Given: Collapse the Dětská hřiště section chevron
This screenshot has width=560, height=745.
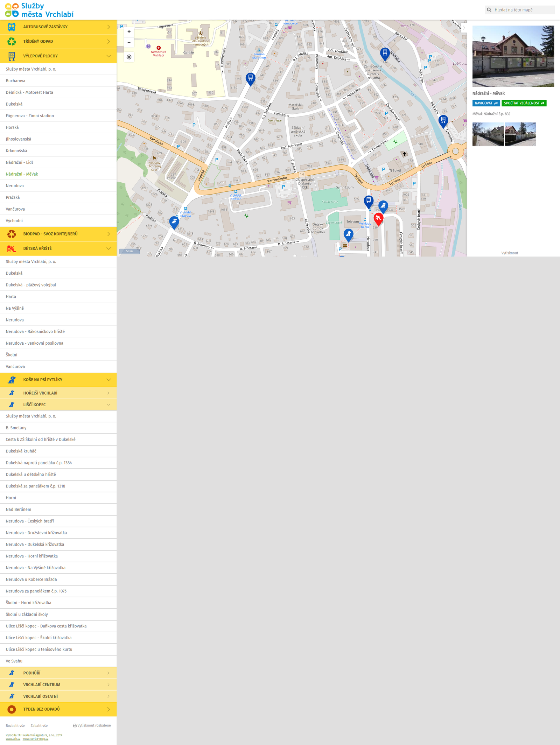Looking at the screenshot, I should pos(108,248).
